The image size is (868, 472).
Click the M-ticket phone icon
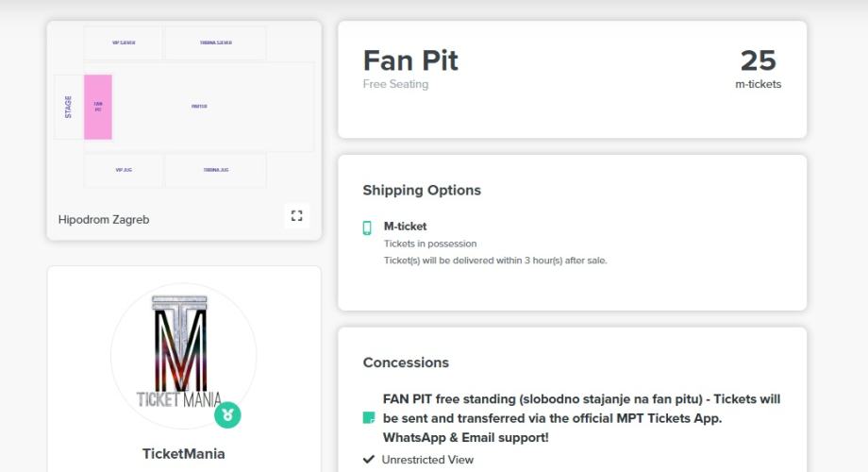click(367, 228)
